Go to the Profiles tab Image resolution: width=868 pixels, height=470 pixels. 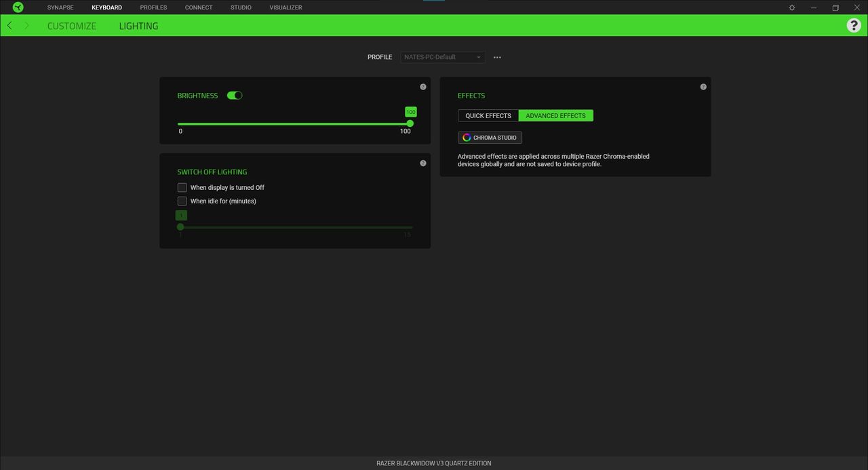click(x=153, y=7)
